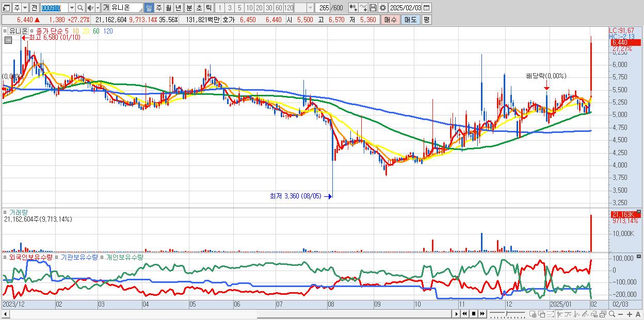Click the 매수 buy button
This screenshot has height=320, width=644.
click(x=390, y=20)
